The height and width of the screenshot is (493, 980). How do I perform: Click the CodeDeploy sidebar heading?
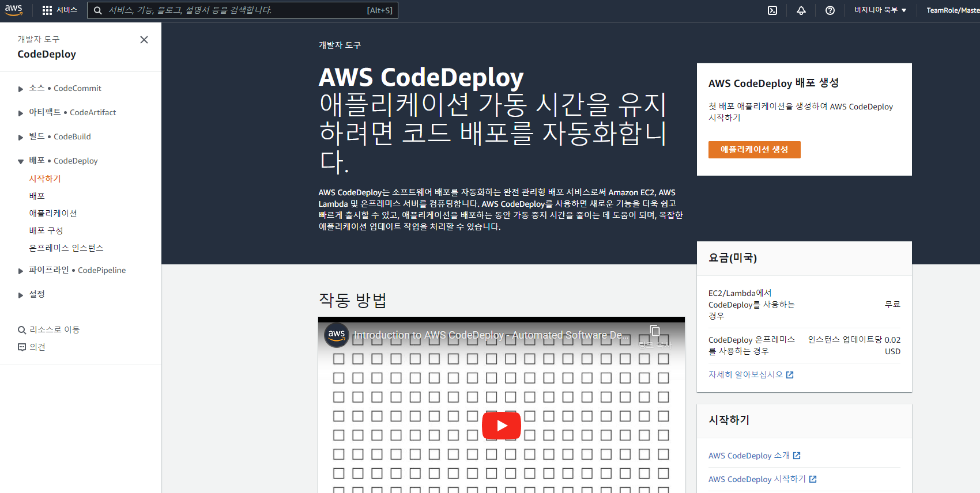point(47,54)
